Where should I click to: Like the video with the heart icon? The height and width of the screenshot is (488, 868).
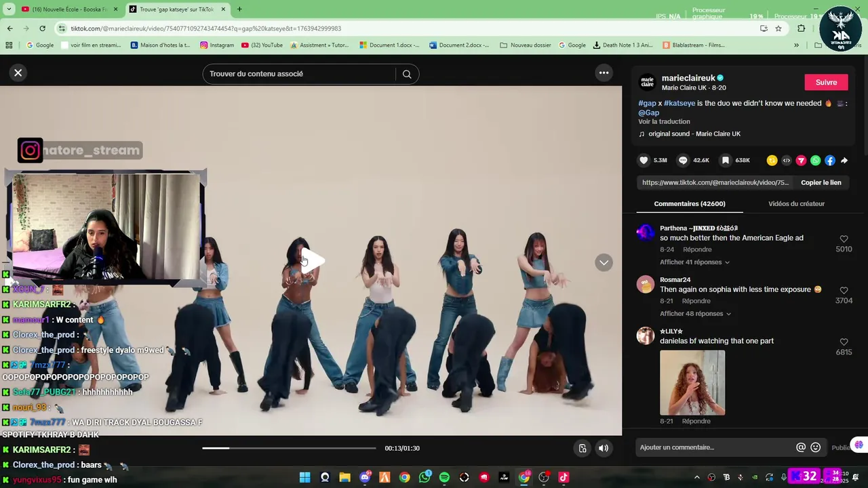(644, 161)
